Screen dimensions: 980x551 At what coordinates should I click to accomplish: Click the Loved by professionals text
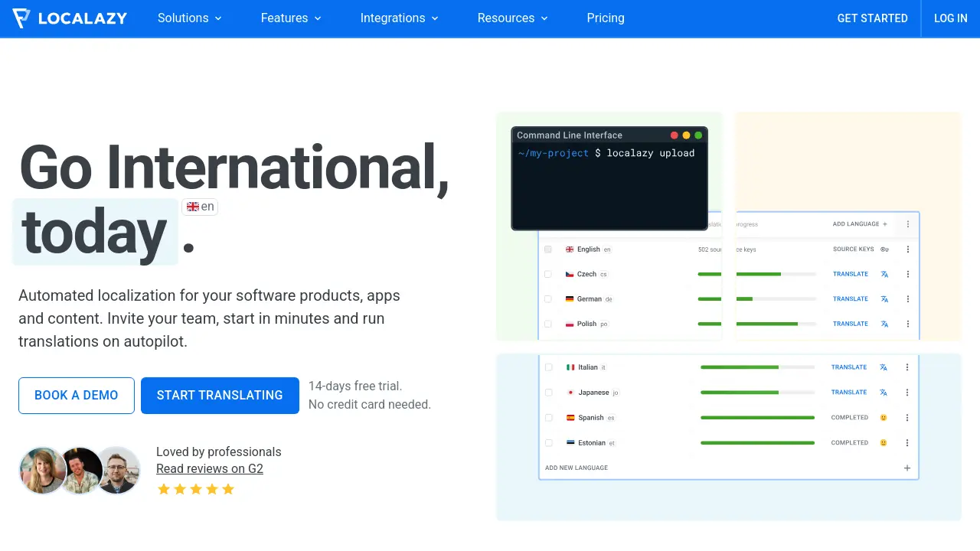(219, 452)
